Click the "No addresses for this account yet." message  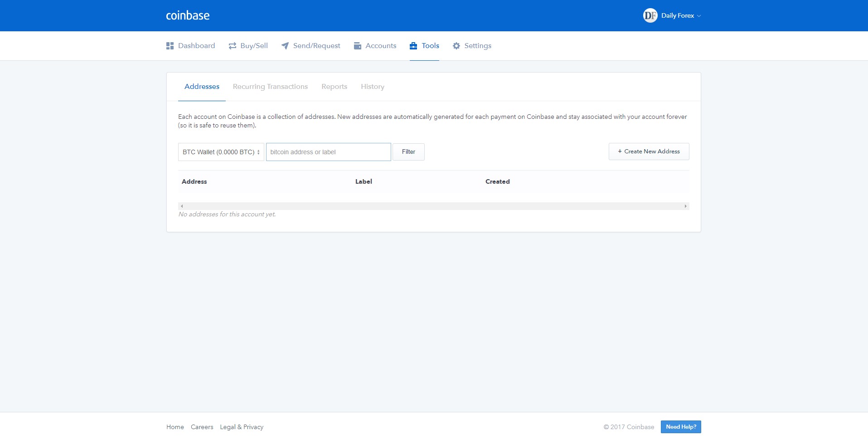point(227,214)
